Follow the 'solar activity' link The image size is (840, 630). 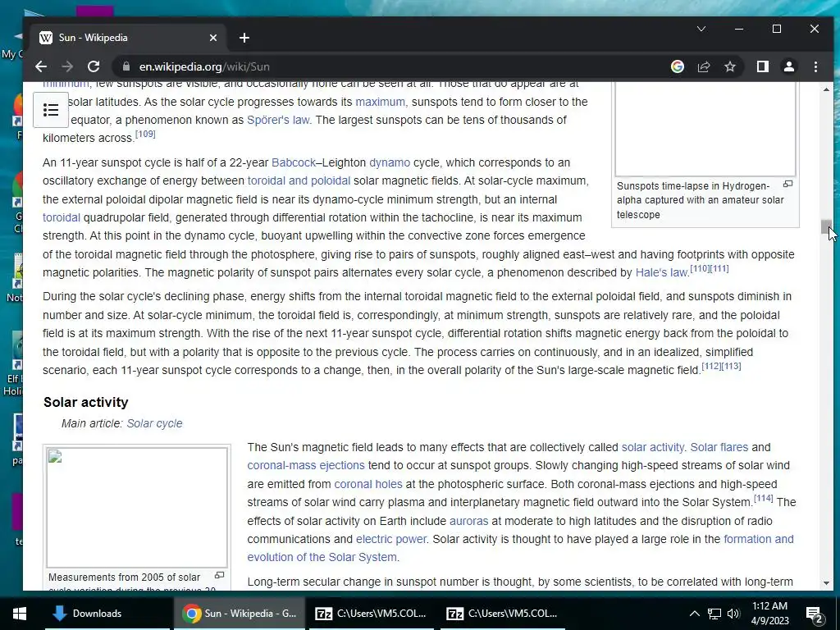(652, 447)
